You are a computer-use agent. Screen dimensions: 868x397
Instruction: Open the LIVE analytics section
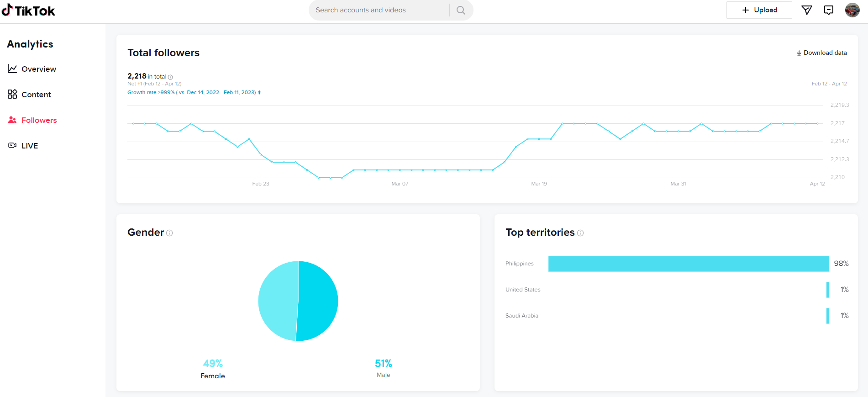[23, 146]
